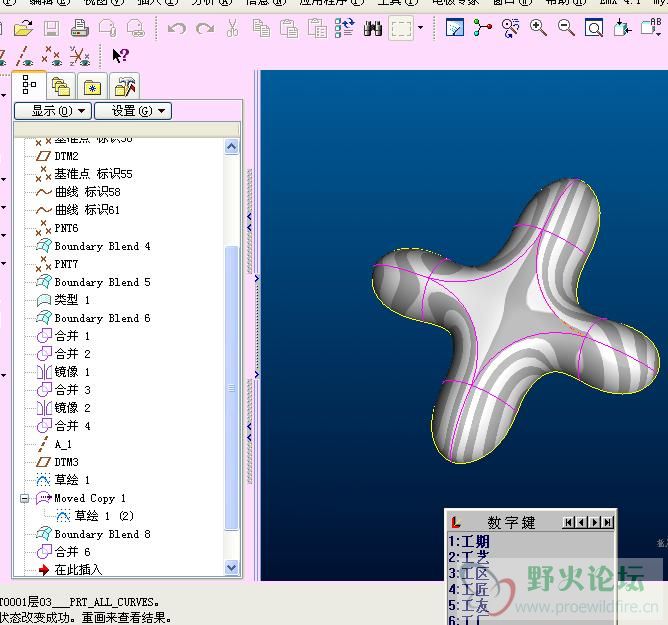Click the Undo arrow icon
The image size is (668, 625).
pos(177,28)
